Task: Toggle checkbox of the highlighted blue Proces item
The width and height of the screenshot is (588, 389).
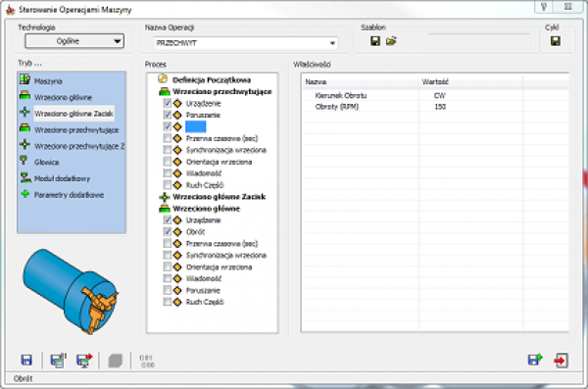Action: point(168,126)
